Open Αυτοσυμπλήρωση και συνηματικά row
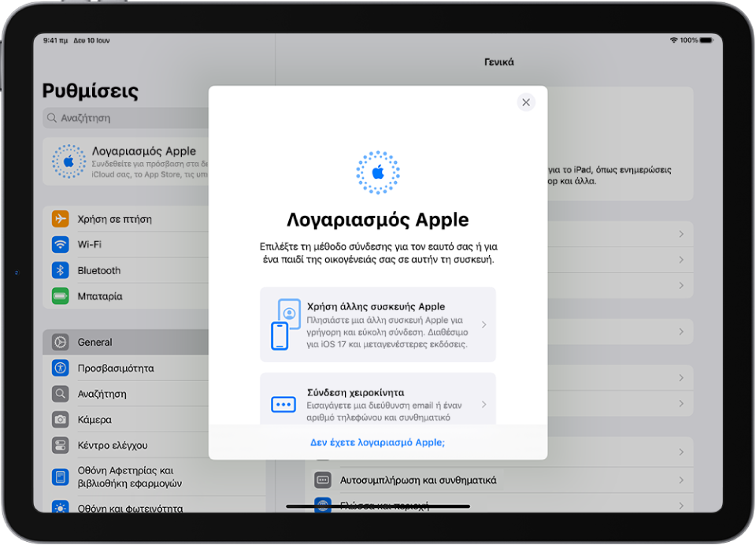 [x=499, y=480]
